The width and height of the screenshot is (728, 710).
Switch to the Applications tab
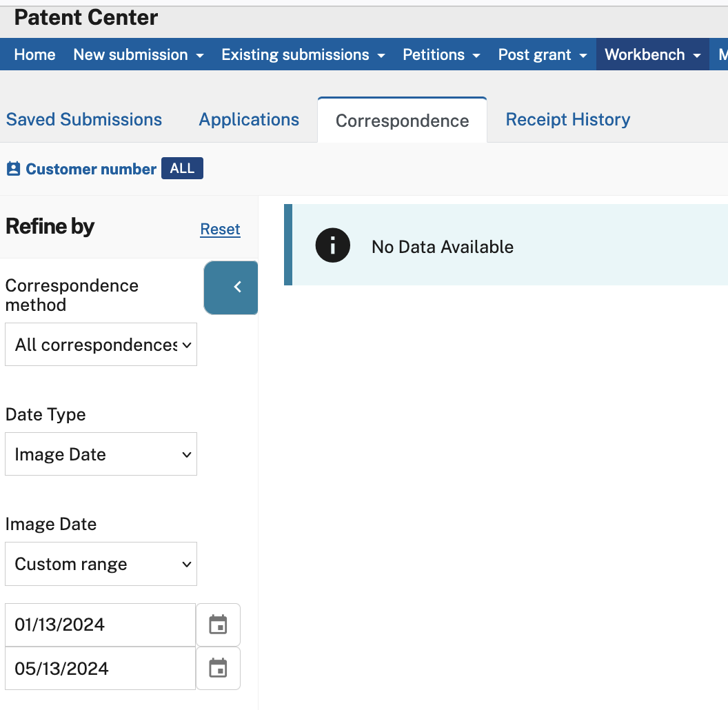249,120
